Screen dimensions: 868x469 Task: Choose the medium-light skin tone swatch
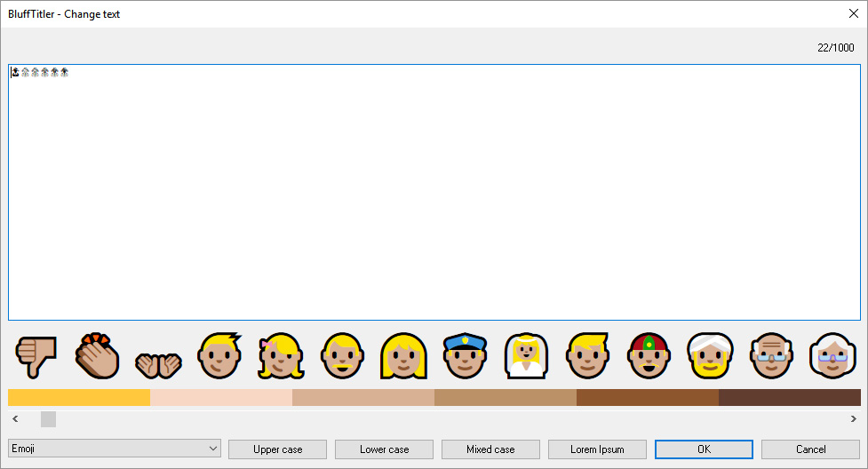[x=363, y=398]
